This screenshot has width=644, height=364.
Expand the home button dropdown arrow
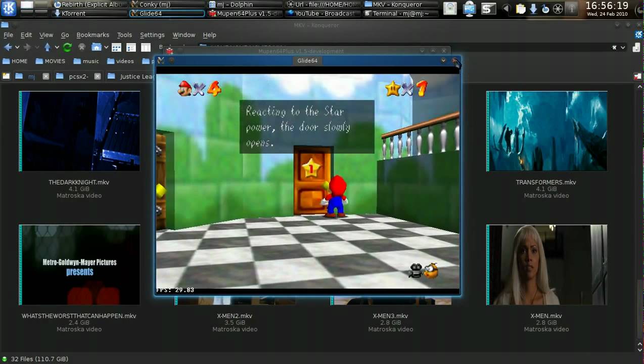coord(106,48)
